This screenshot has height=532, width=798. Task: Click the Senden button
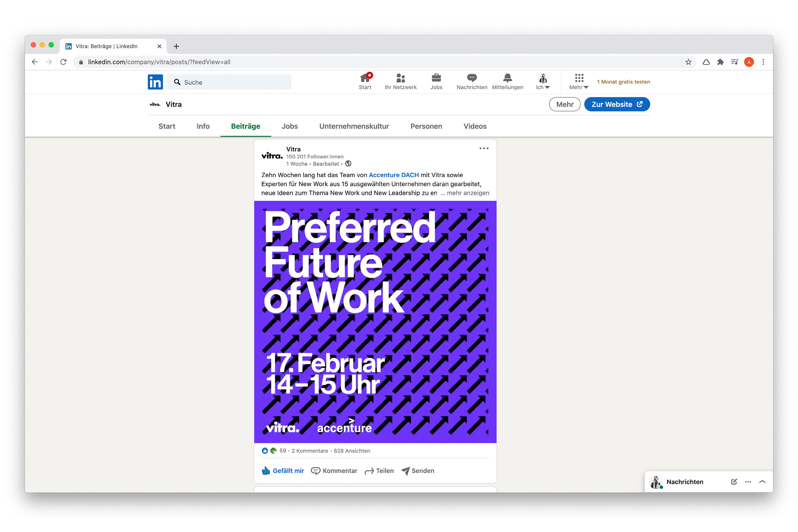click(x=418, y=471)
